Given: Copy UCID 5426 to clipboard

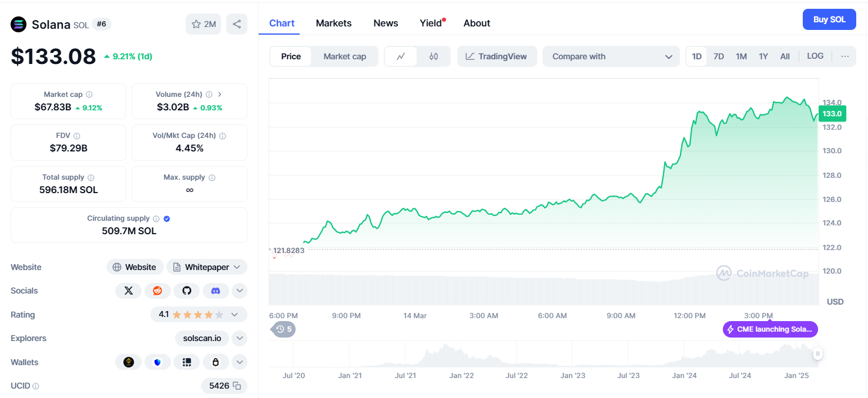Looking at the screenshot, I should (237, 386).
